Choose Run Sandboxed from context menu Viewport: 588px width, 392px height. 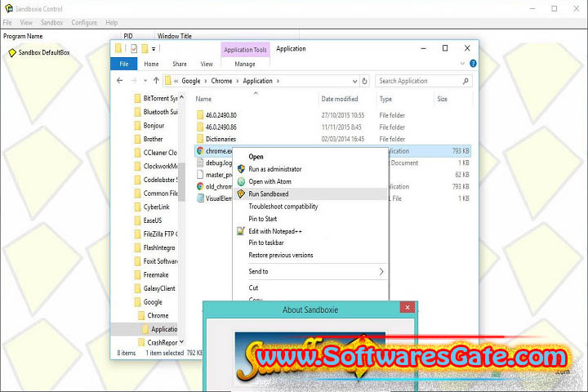[310, 194]
